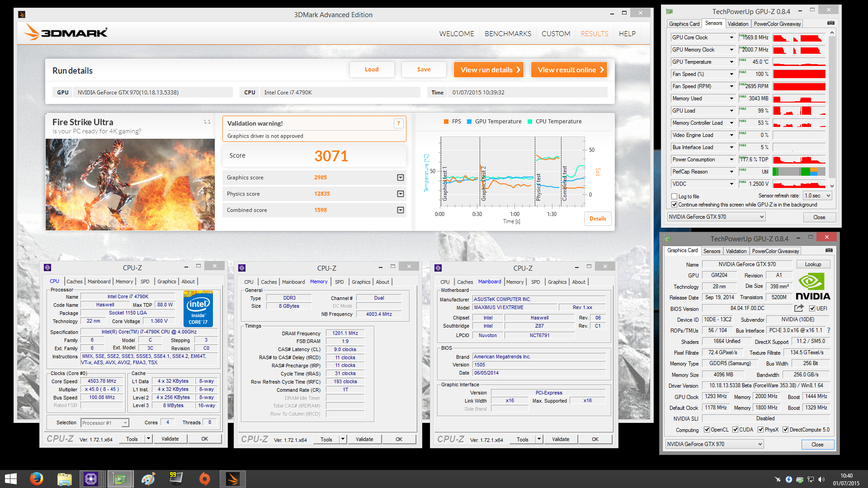The height and width of the screenshot is (488, 868).
Task: Open Firefox from the taskbar
Action: click(37, 479)
